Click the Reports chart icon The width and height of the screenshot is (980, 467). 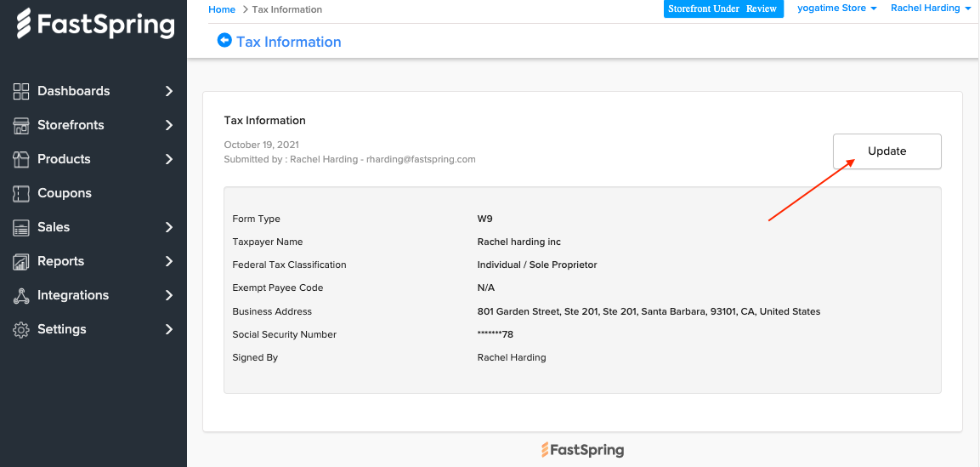click(x=21, y=261)
